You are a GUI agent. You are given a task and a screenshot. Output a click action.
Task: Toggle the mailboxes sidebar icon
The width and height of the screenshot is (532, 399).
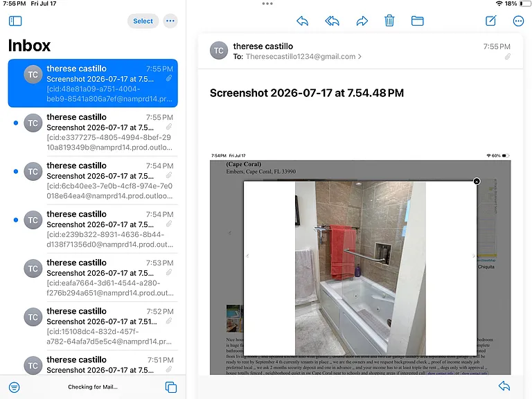click(x=15, y=21)
